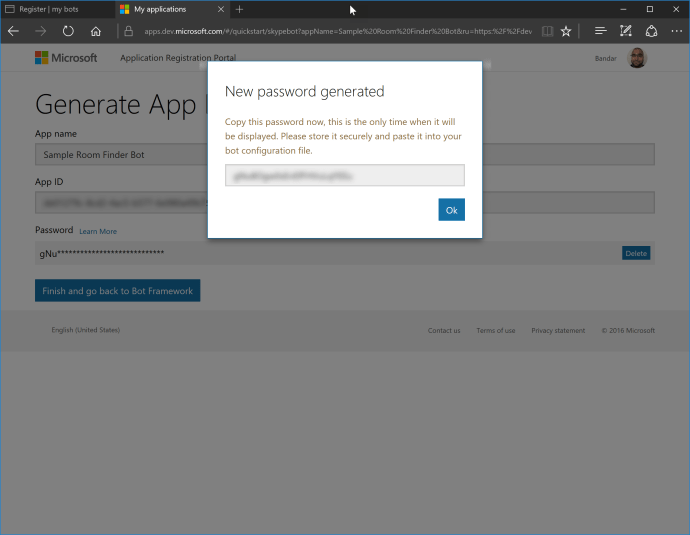Image resolution: width=690 pixels, height=535 pixels.
Task: Open the Learn More link beside Password
Action: coord(98,231)
